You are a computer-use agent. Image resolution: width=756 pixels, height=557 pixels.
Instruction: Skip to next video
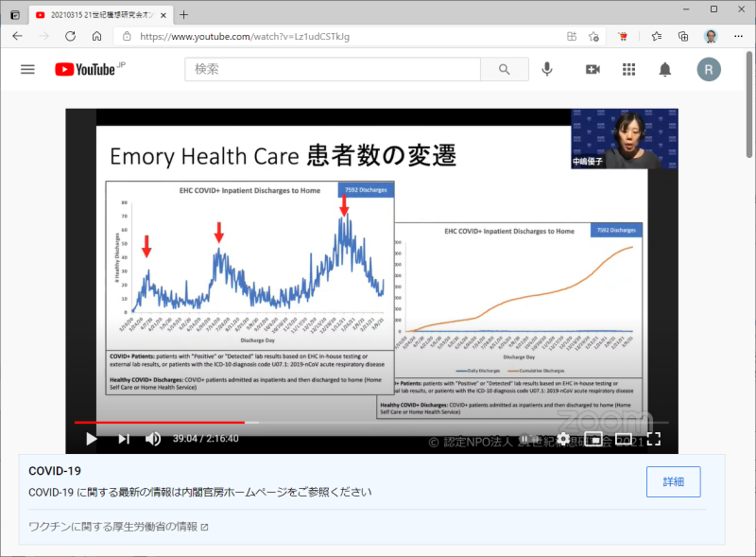pyautogui.click(x=124, y=439)
